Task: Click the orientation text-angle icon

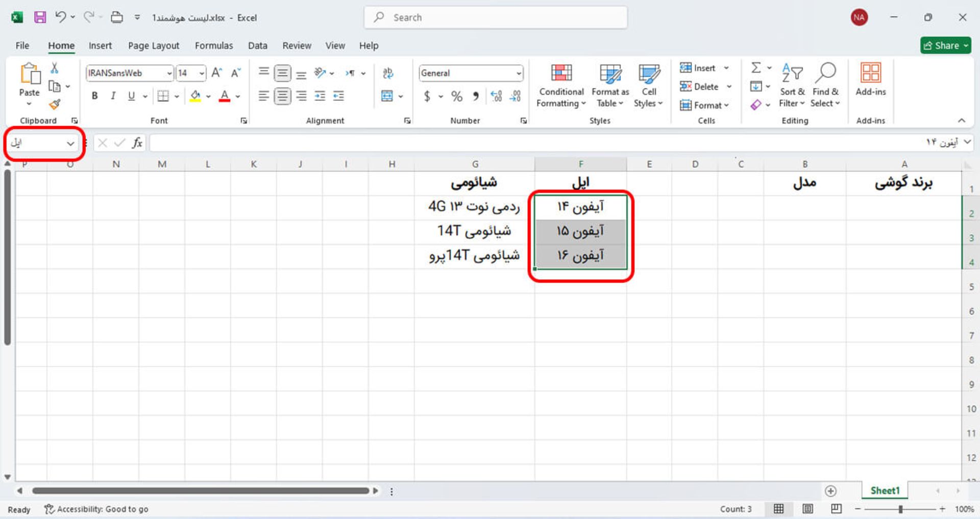Action: (320, 73)
